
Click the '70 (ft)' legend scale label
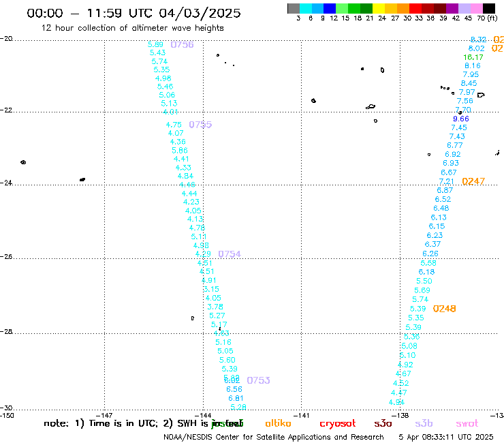pos(487,18)
